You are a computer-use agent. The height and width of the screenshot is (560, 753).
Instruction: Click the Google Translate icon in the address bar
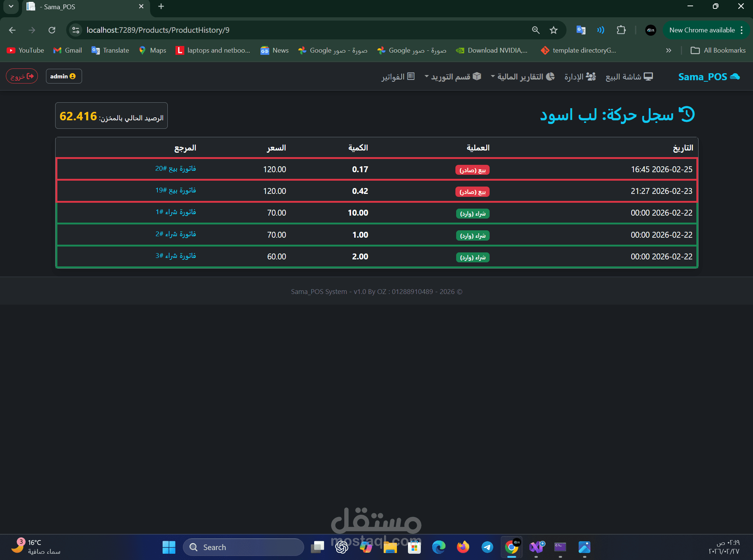pyautogui.click(x=580, y=30)
